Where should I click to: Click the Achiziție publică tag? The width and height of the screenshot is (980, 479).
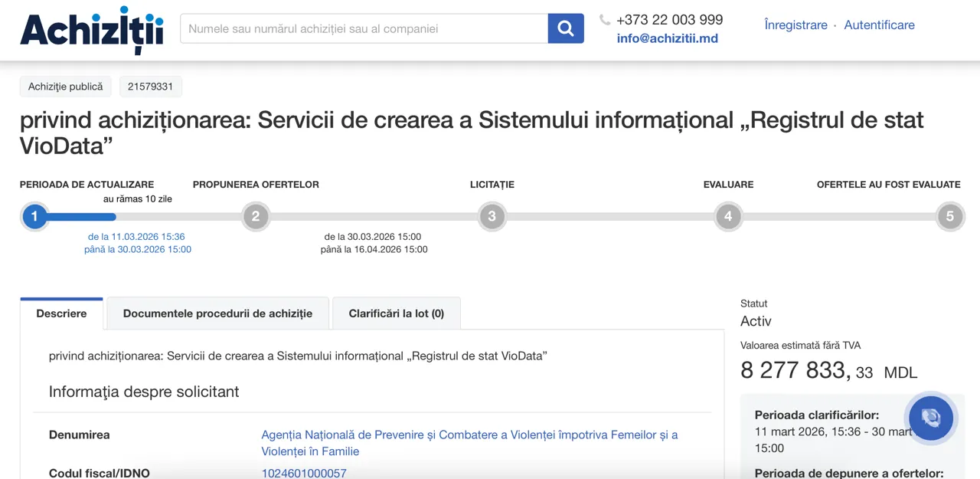click(66, 87)
